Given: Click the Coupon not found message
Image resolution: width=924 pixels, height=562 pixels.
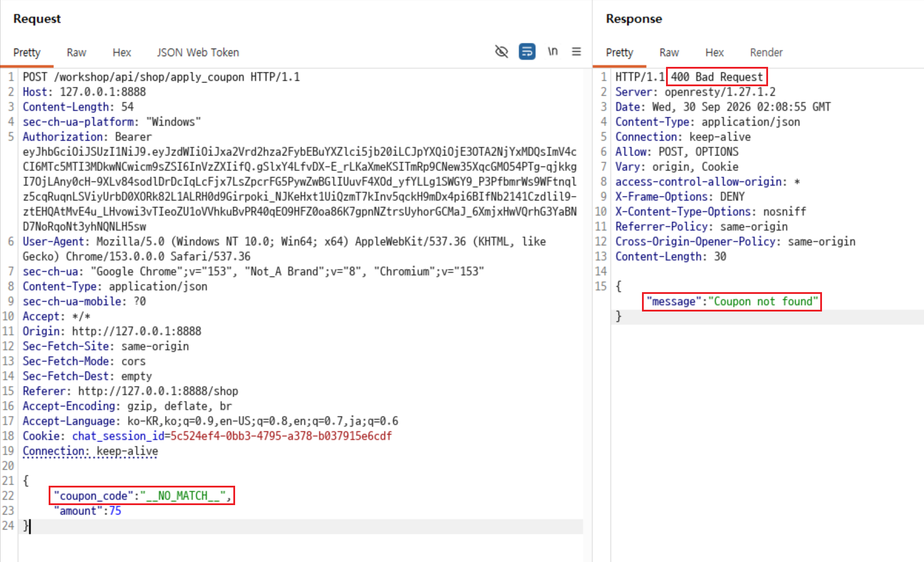Looking at the screenshot, I should pyautogui.click(x=763, y=302).
